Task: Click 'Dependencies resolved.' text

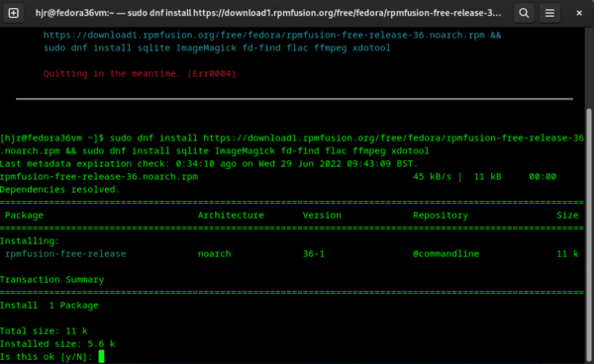Action: pyautogui.click(x=59, y=190)
